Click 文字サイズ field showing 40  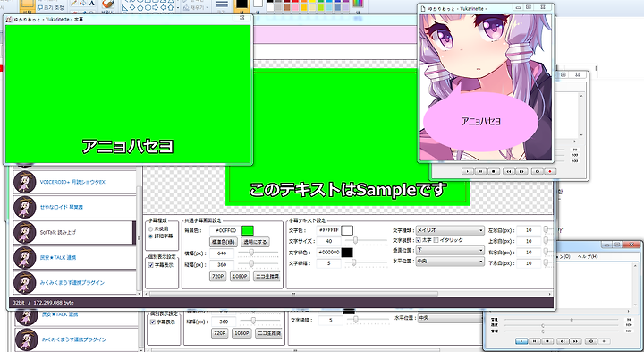click(328, 241)
